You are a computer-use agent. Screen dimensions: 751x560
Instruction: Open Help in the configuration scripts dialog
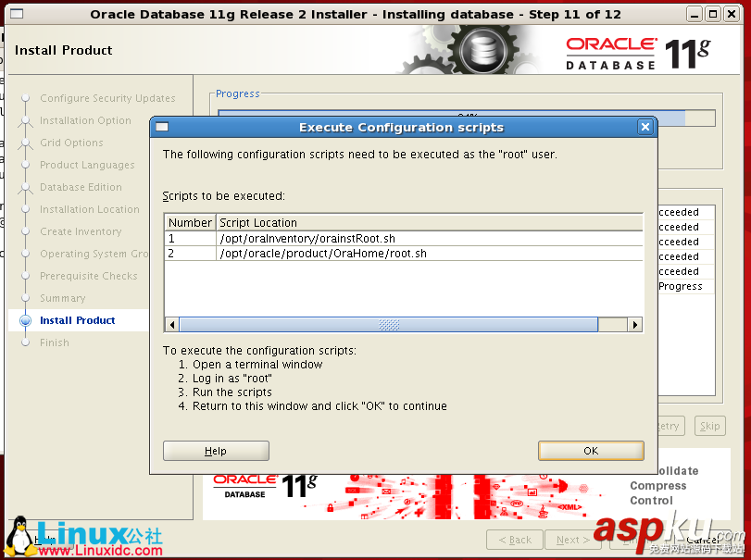coord(216,451)
